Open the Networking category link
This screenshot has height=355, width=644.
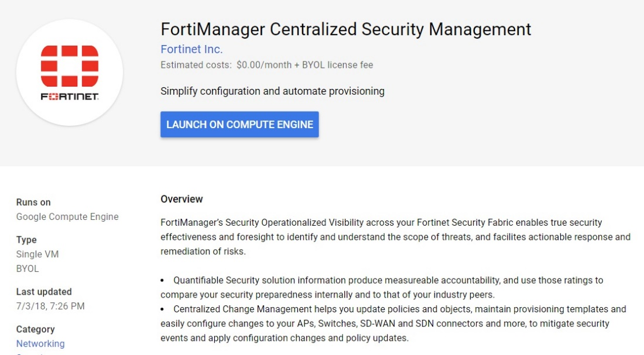click(x=40, y=343)
